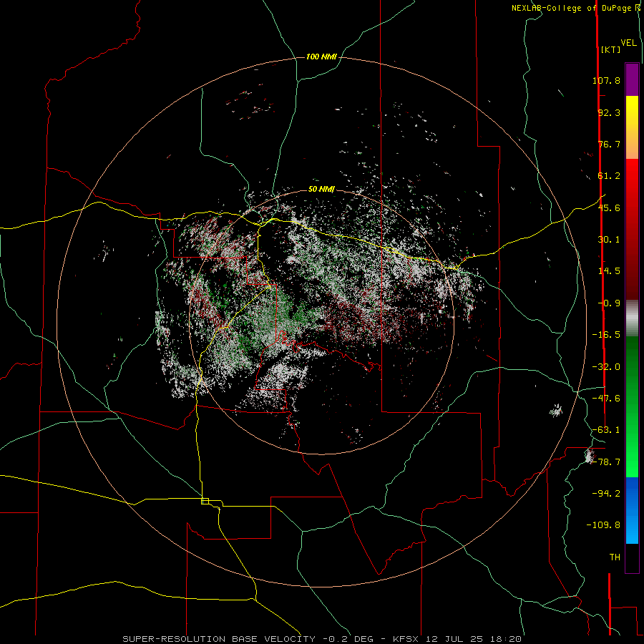Pick the black TH segment of color bar

coord(632,558)
